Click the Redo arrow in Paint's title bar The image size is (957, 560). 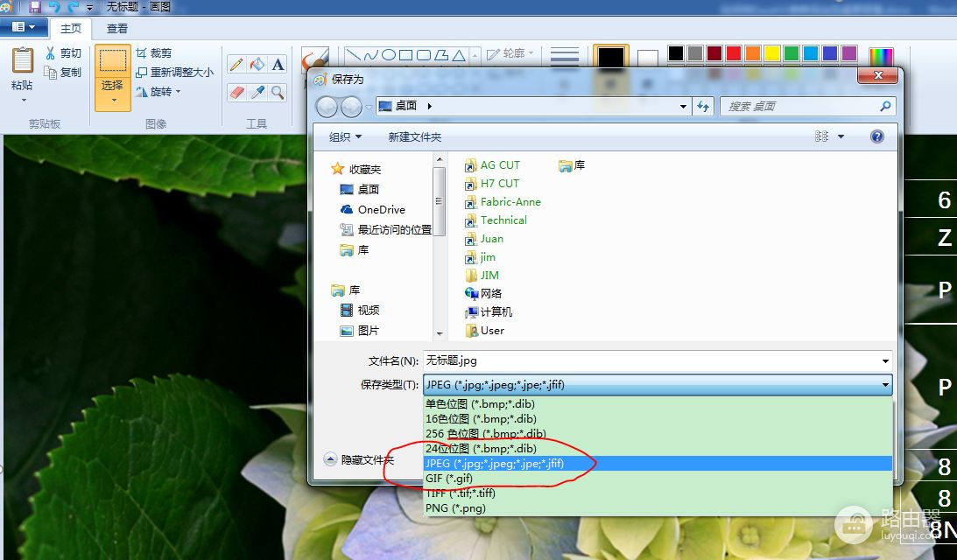point(74,7)
